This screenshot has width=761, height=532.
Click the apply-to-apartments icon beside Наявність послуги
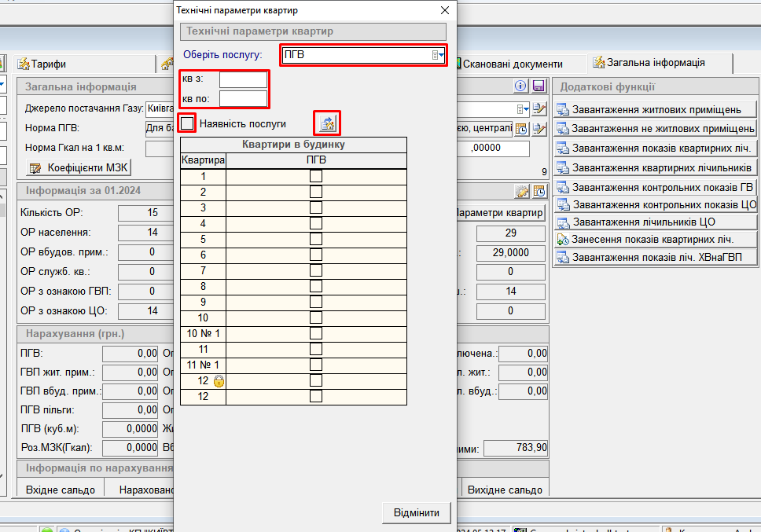[x=328, y=123]
